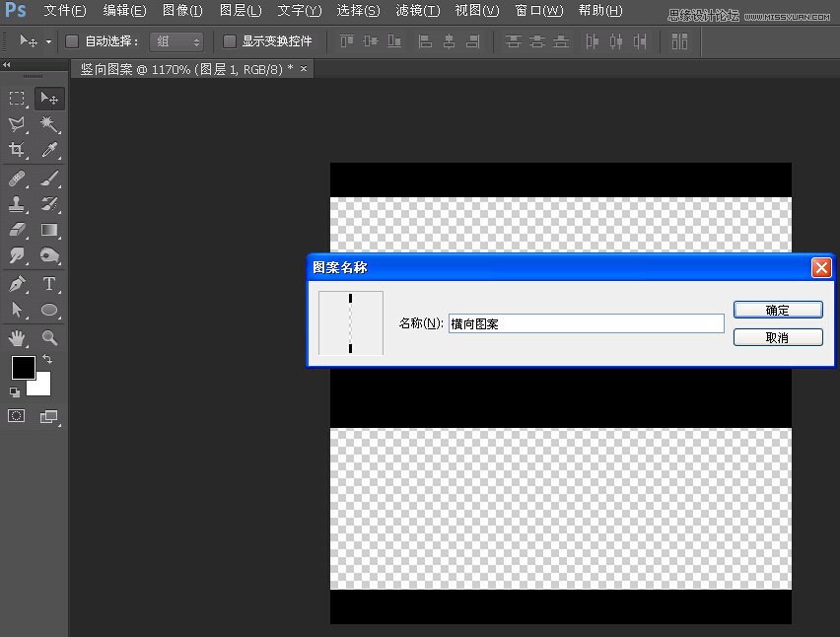The width and height of the screenshot is (840, 637).
Task: Enable the 自动选择 checkbox
Action: (x=72, y=41)
